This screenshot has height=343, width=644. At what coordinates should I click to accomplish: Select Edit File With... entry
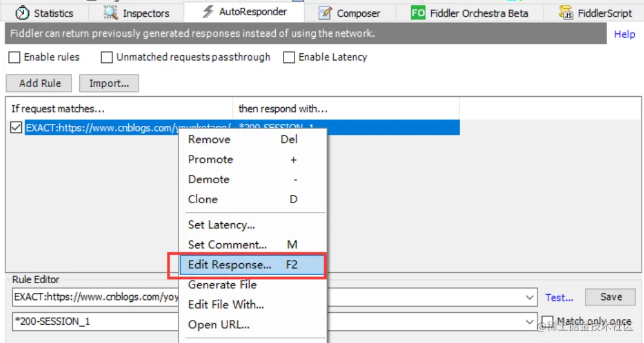point(253,305)
